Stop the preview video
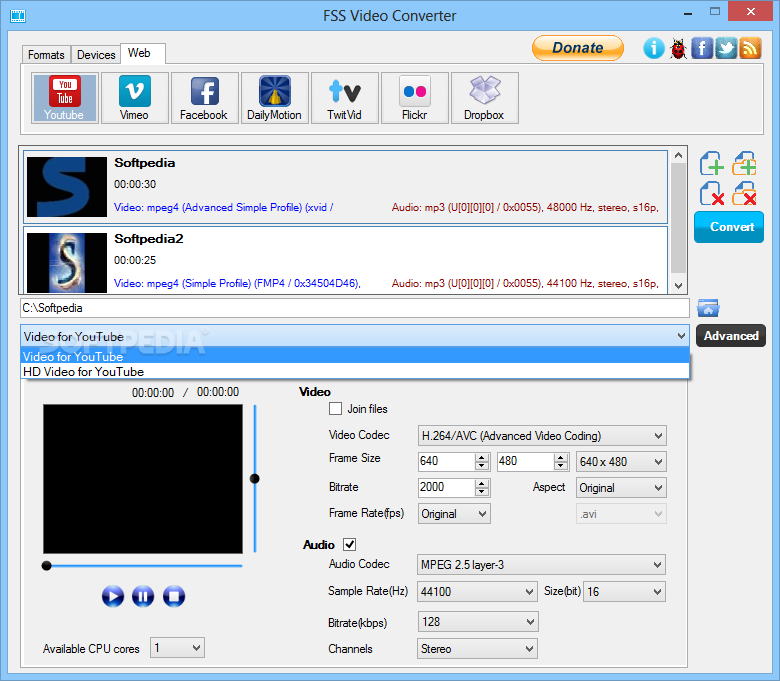Viewport: 780px width, 681px height. click(174, 596)
